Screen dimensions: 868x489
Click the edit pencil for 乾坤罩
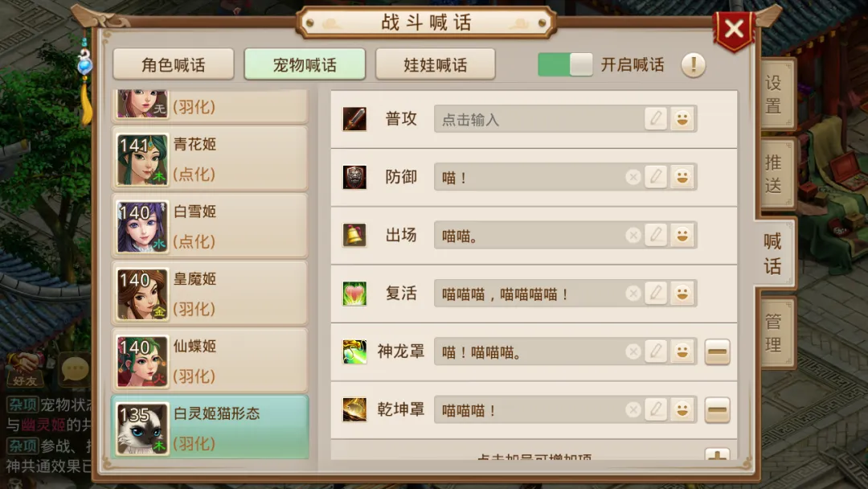pyautogui.click(x=656, y=409)
